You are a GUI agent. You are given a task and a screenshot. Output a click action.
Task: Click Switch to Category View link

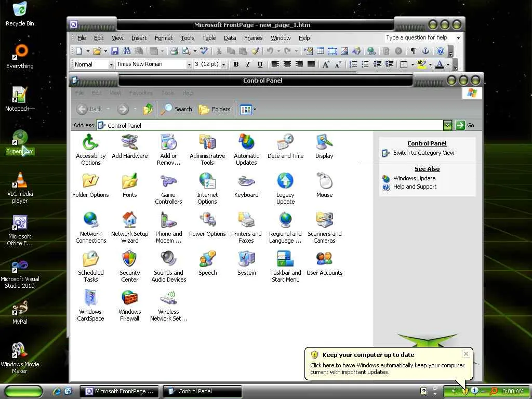[423, 153]
